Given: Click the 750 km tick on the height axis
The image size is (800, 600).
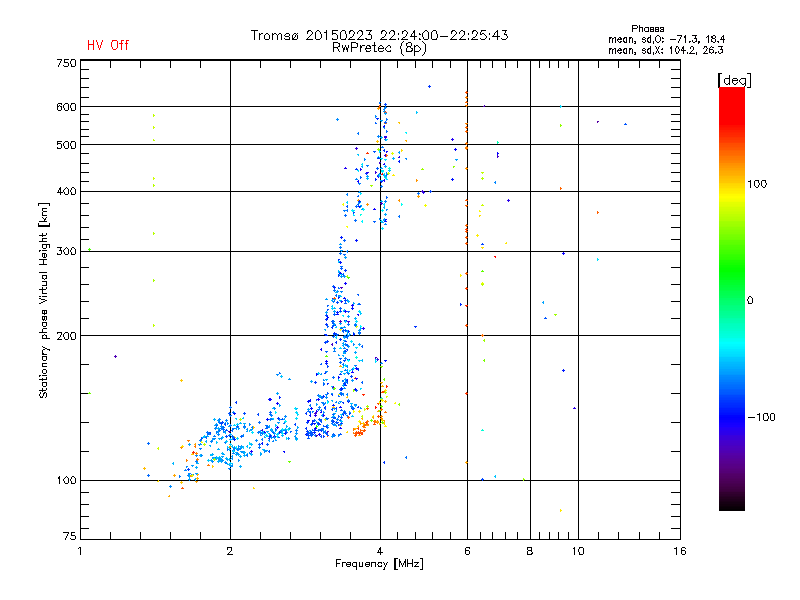Looking at the screenshot, I should (66, 63).
